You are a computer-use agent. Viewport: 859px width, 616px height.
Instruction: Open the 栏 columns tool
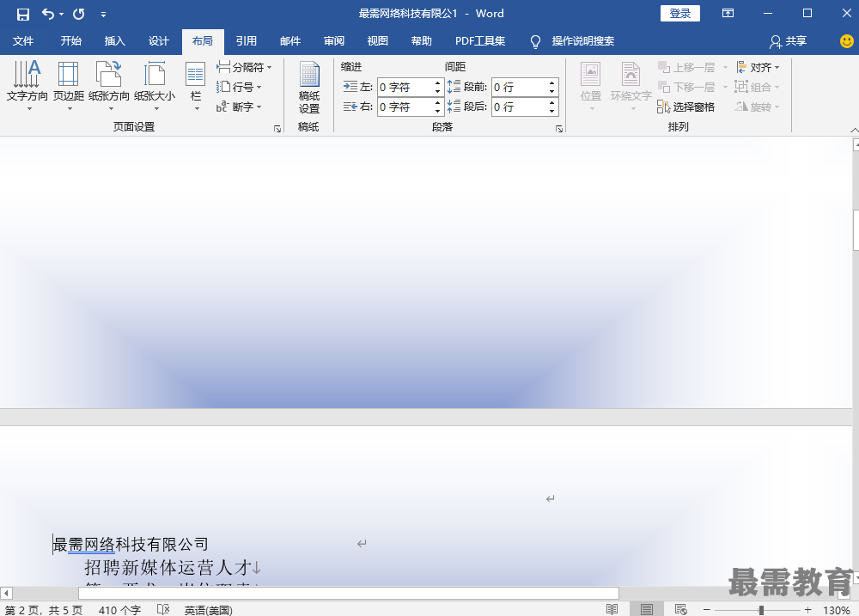[x=196, y=86]
